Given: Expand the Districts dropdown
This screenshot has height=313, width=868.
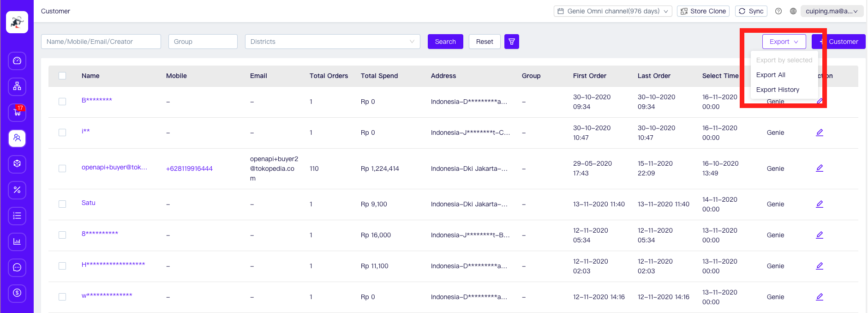Looking at the screenshot, I should [x=332, y=42].
